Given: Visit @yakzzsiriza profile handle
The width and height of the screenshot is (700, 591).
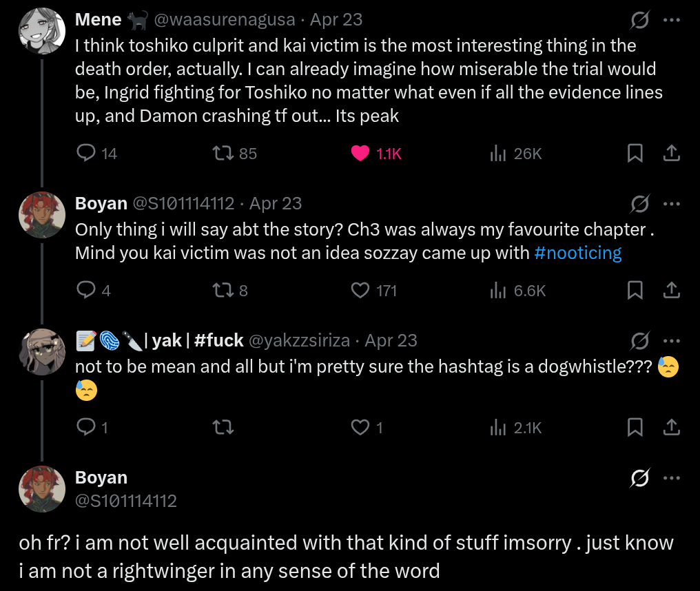Looking at the screenshot, I should point(299,340).
